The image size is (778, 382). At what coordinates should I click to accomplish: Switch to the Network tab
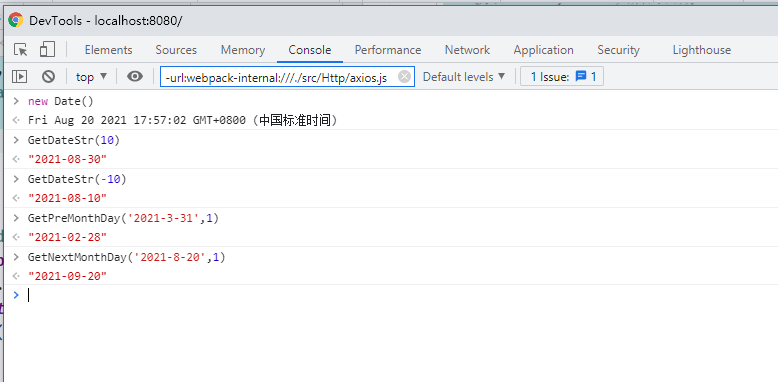pos(467,50)
